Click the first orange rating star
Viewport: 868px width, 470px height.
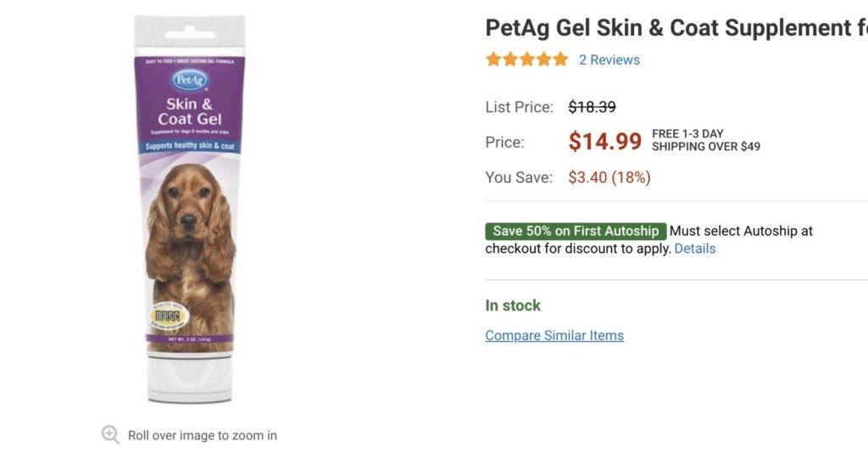tap(493, 59)
